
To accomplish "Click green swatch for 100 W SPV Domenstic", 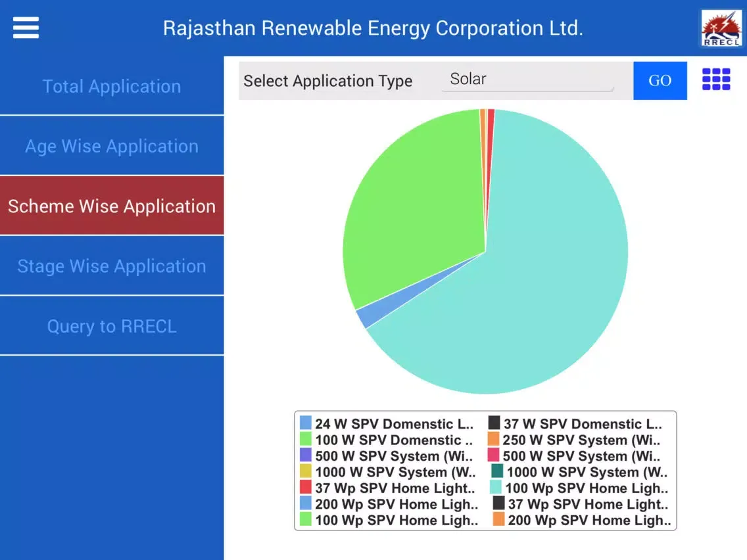I will (x=306, y=438).
